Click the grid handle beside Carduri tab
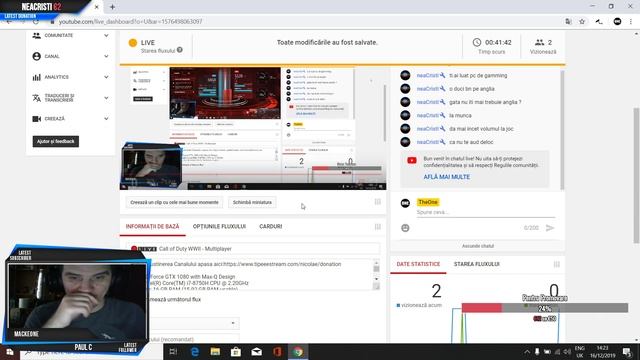Viewport: 640px width, 360px height. (x=378, y=227)
